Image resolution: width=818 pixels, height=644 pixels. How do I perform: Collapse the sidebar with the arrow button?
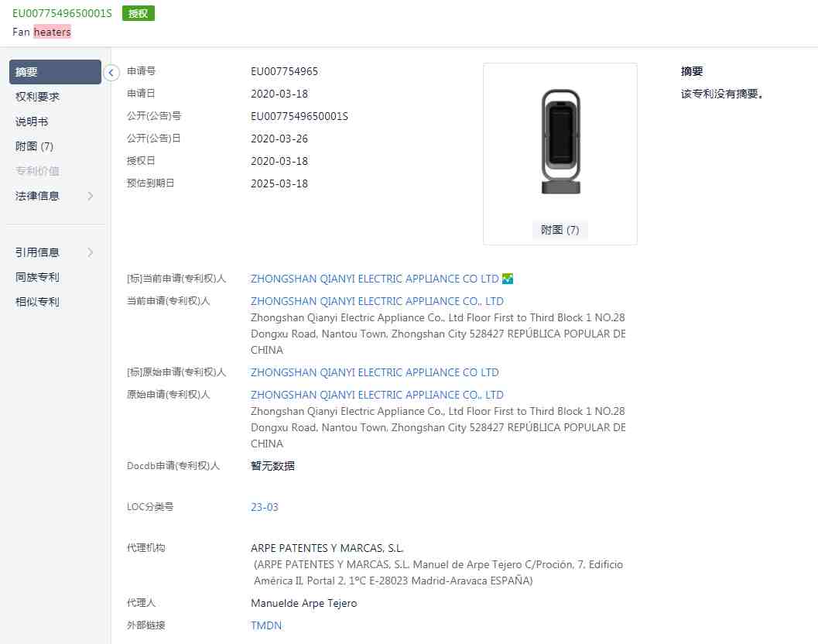coord(111,73)
